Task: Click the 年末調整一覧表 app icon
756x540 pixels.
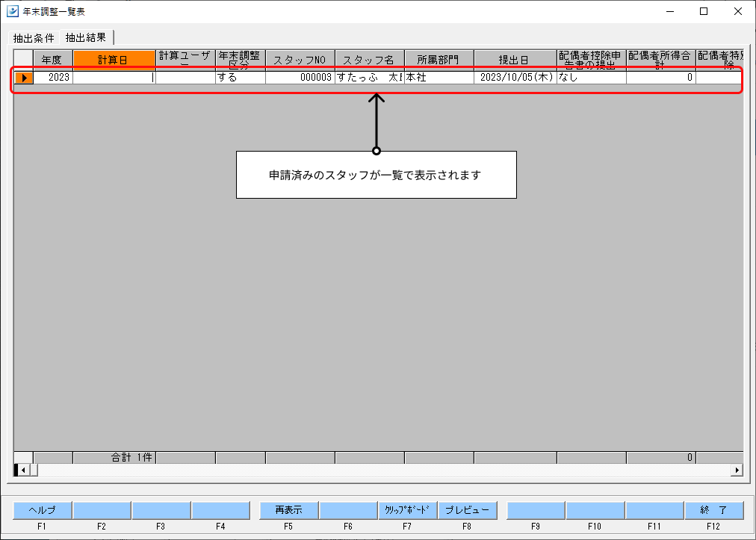Action: pyautogui.click(x=13, y=11)
